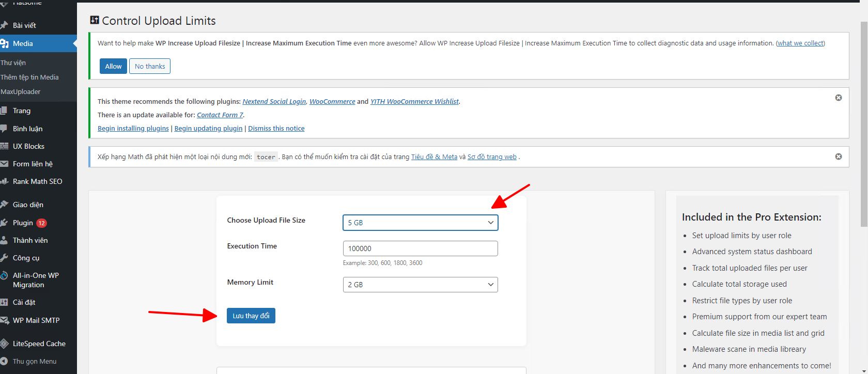This screenshot has height=374, width=868.
Task: Click the Plugin update count badge 12
Action: point(41,223)
